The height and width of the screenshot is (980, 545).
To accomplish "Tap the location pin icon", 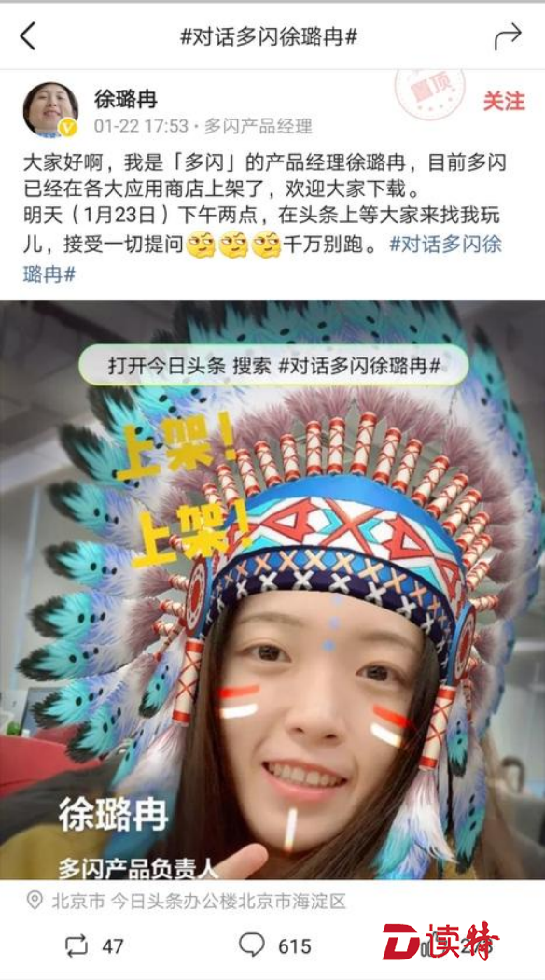I will [35, 901].
